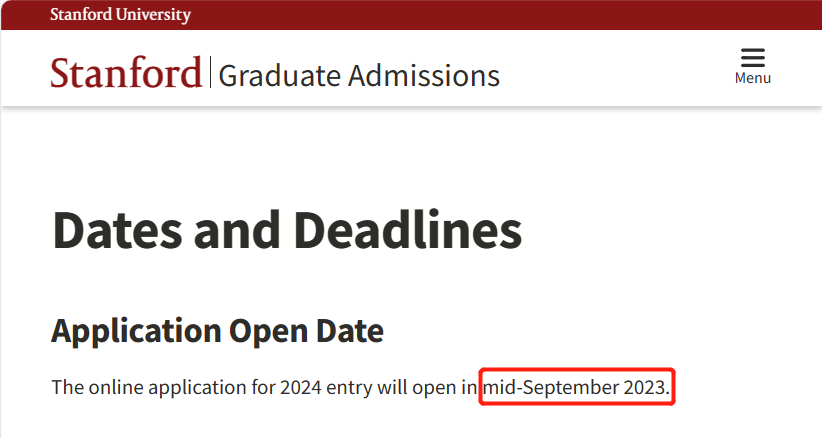Open the Stanford University link in top bar
This screenshot has height=438, width=822.
[120, 15]
